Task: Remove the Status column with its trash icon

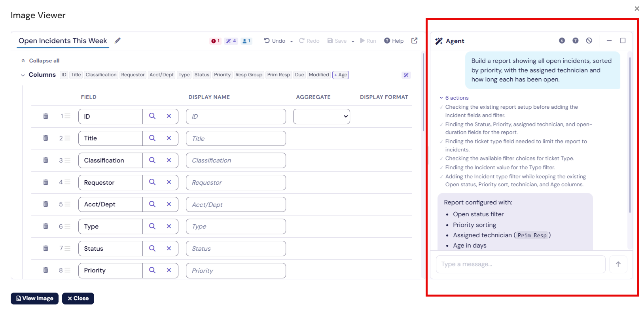Action: tap(46, 248)
